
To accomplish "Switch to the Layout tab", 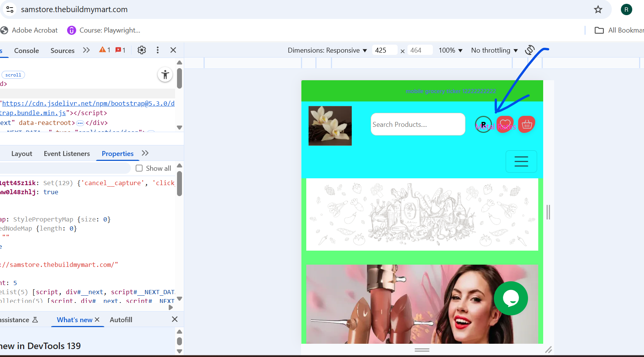I will tap(22, 154).
